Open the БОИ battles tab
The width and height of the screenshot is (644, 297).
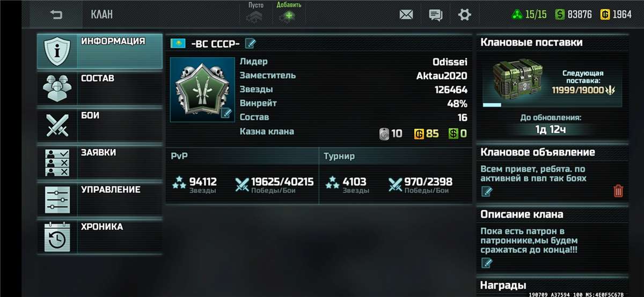click(100, 126)
